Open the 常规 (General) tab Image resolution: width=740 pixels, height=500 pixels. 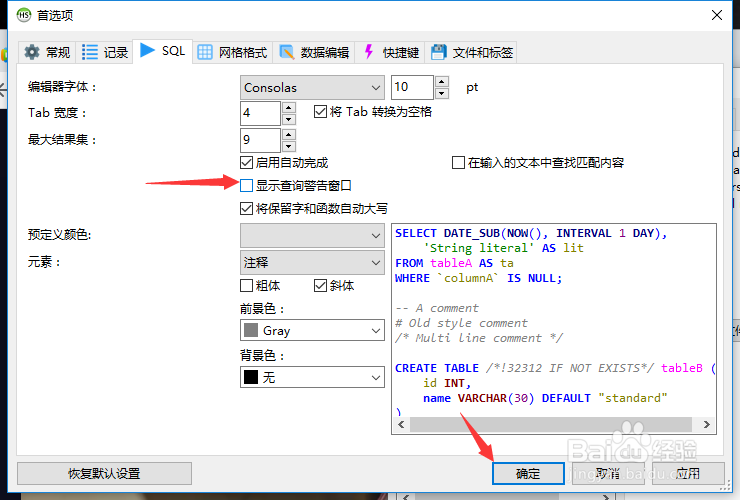click(x=47, y=52)
